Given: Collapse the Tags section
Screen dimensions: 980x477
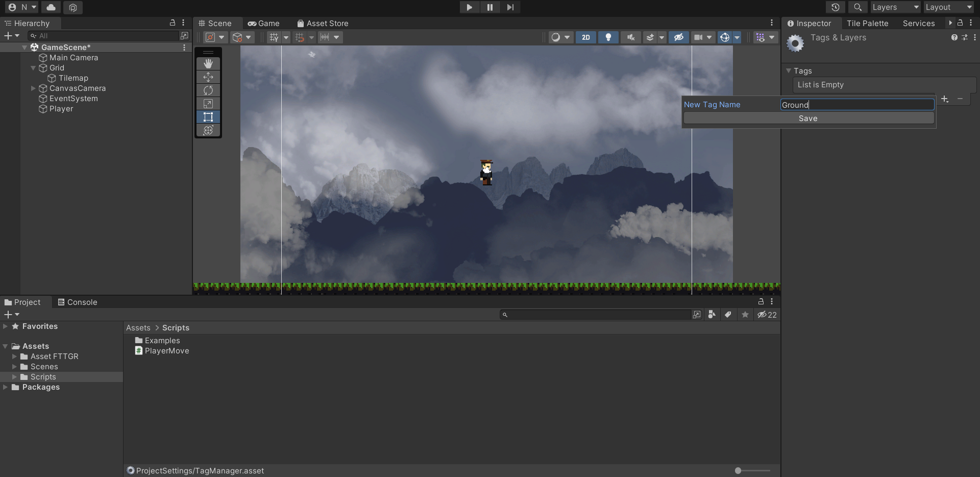Looking at the screenshot, I should pos(789,71).
